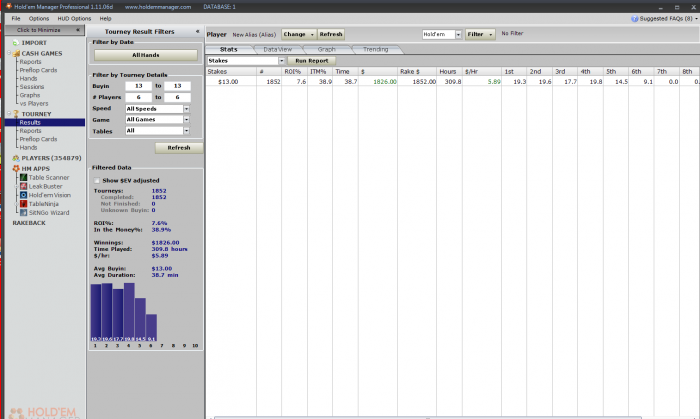
Task: Switch to the Data View tab
Action: point(278,50)
